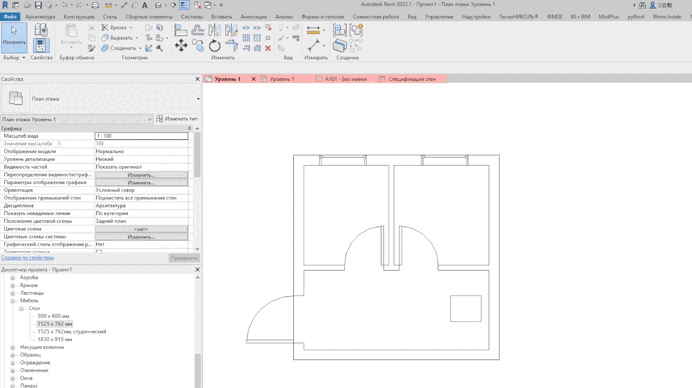
Task: Click the Print icon in quick access toolbar
Action: pyautogui.click(x=95, y=5)
